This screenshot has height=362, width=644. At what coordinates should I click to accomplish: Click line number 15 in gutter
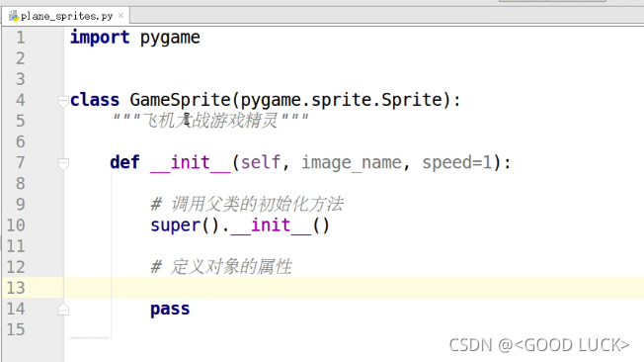pos(16,330)
